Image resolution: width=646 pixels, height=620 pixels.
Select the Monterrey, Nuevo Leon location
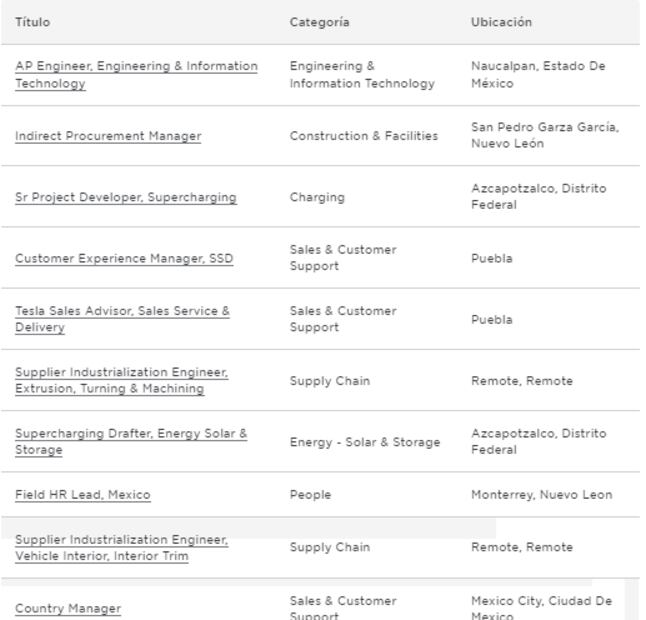542,495
